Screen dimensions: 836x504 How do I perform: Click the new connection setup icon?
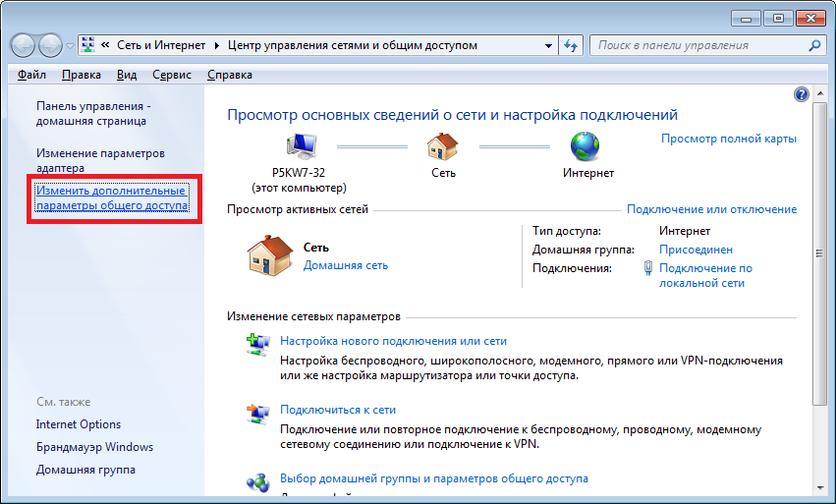coord(257,343)
